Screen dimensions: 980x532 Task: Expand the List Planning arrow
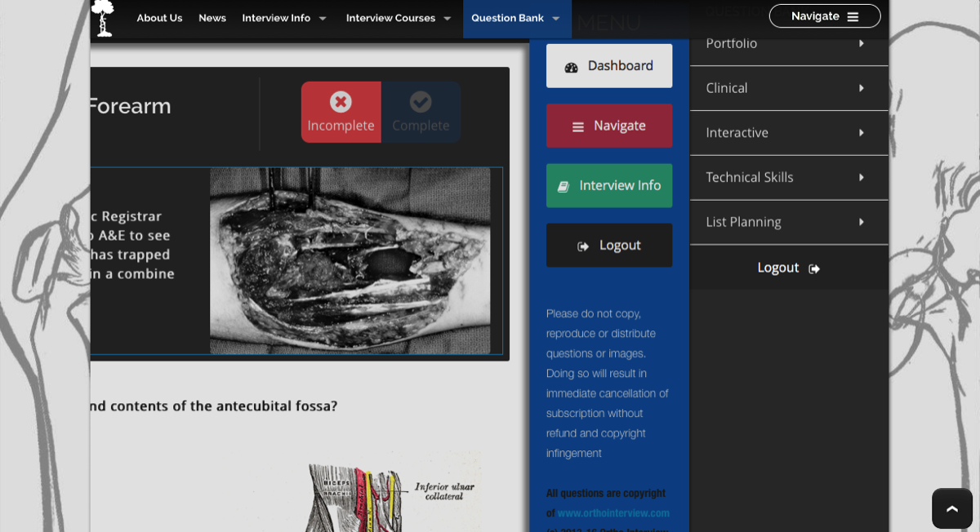pos(861,222)
